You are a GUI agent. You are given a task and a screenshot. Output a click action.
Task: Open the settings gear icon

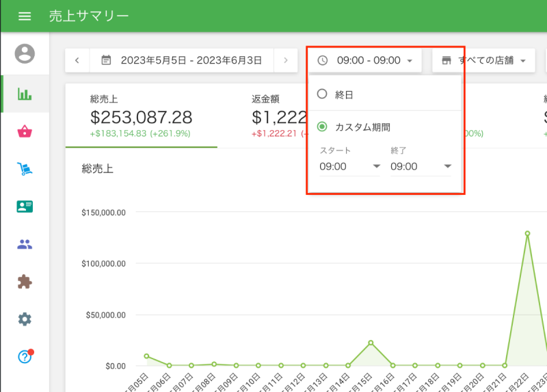click(x=25, y=319)
